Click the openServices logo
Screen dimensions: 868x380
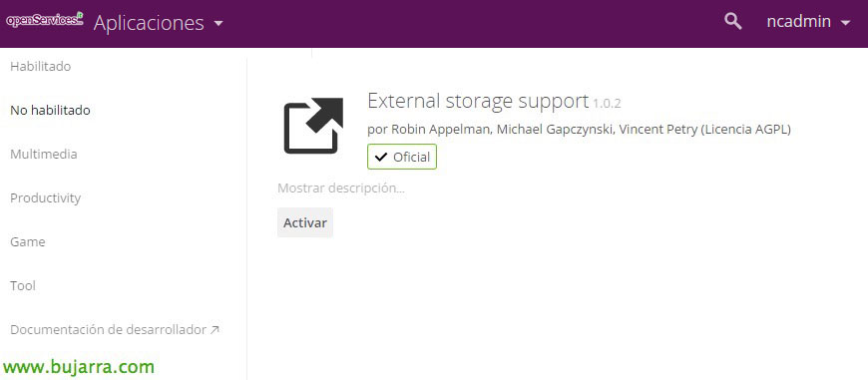point(45,20)
